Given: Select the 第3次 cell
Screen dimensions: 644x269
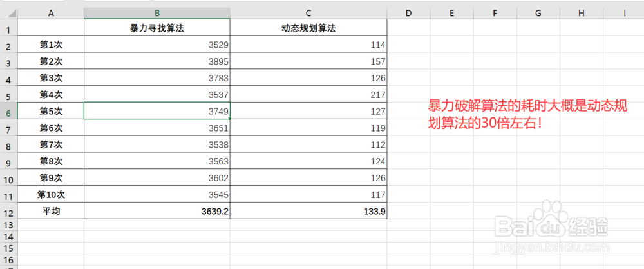Looking at the screenshot, I should pyautogui.click(x=51, y=78).
